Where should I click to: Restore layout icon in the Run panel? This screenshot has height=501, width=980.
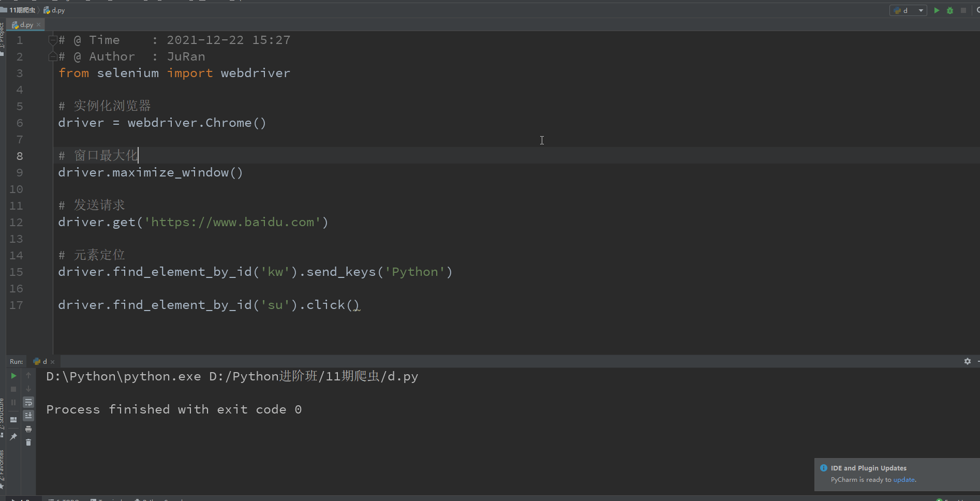(x=13, y=420)
